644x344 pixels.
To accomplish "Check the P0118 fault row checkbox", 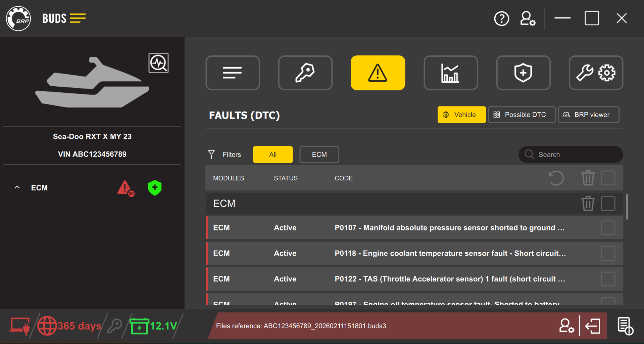I will point(607,253).
